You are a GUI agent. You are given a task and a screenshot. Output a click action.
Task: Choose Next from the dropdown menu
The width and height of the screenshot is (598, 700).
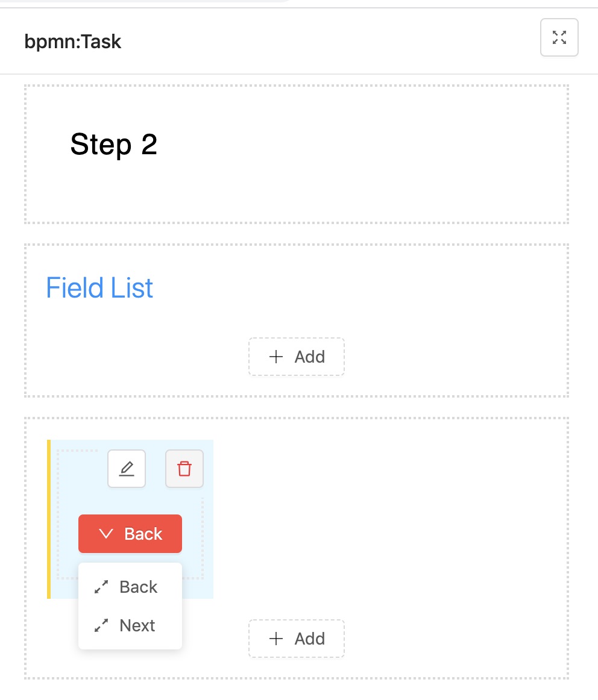coord(130,625)
